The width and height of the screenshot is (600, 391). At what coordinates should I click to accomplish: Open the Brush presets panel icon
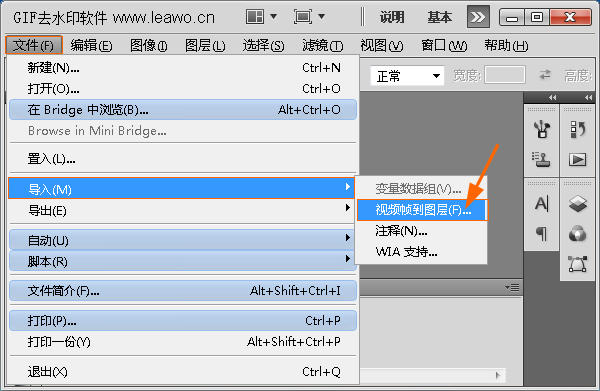click(541, 129)
